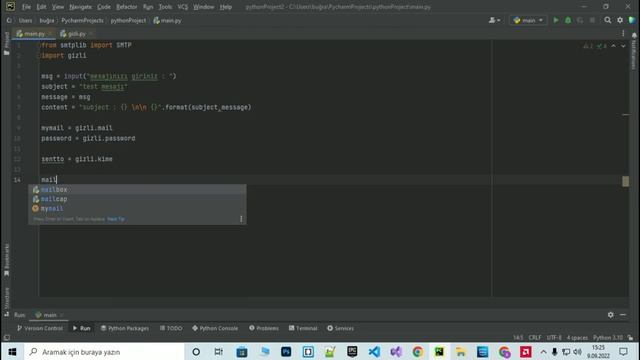640x360 pixels.
Task: Open the Navigate menu
Action: (80, 7)
